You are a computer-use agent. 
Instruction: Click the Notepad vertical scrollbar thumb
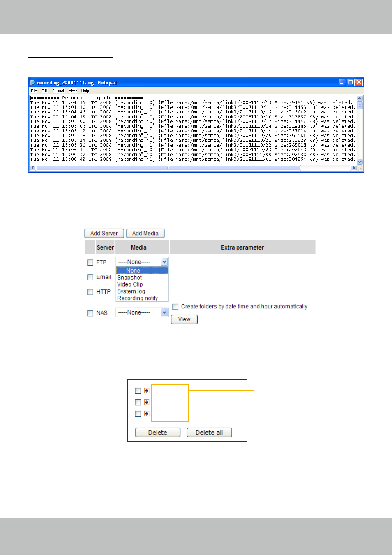[x=360, y=105]
